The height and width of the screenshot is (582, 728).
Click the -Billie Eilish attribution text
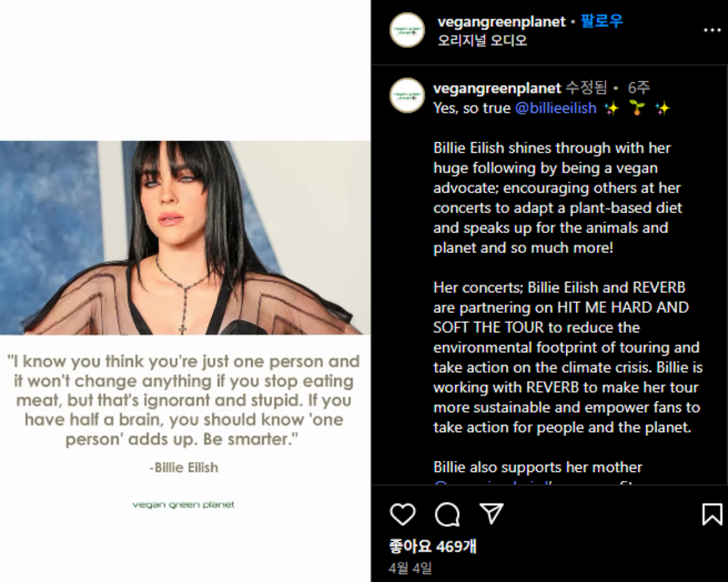[184, 467]
